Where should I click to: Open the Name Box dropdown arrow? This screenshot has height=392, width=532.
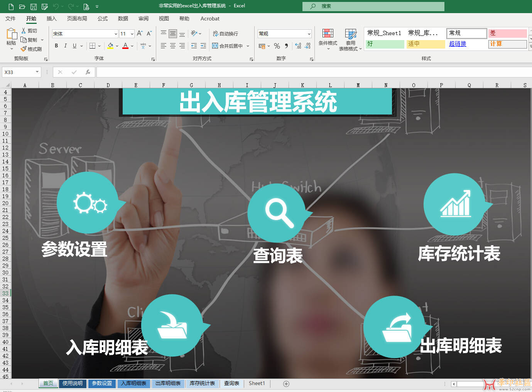[x=37, y=72]
